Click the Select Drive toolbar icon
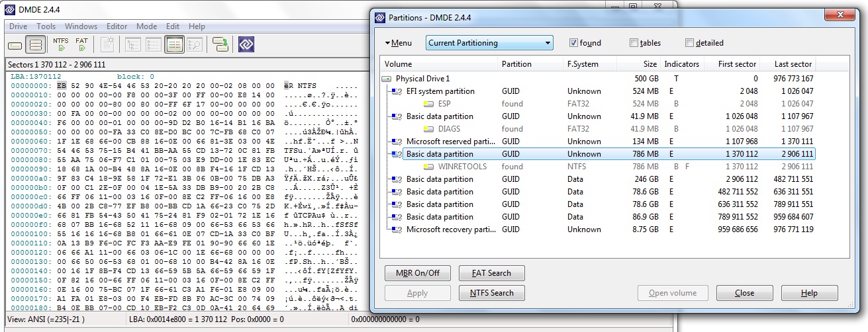 [16, 44]
